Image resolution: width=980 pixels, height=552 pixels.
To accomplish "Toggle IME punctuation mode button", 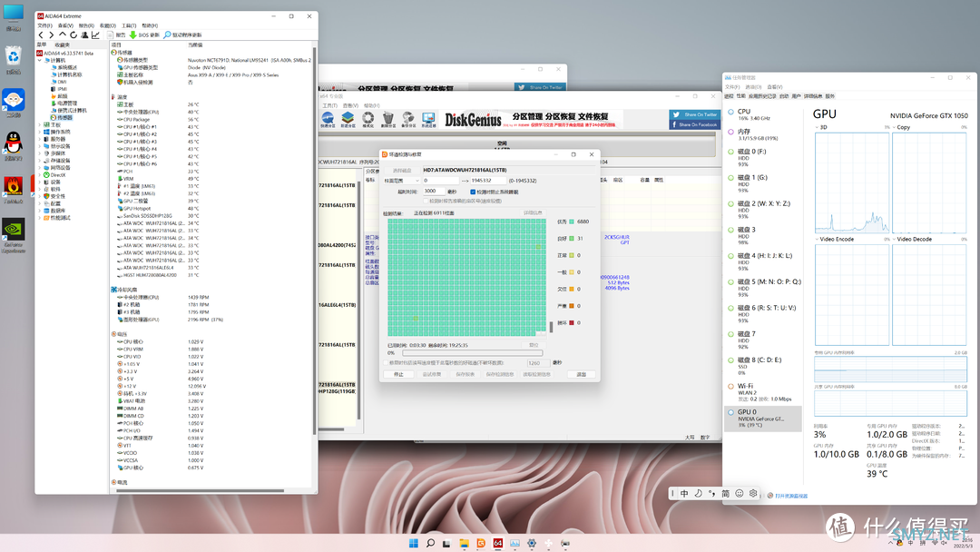I will pos(712,493).
